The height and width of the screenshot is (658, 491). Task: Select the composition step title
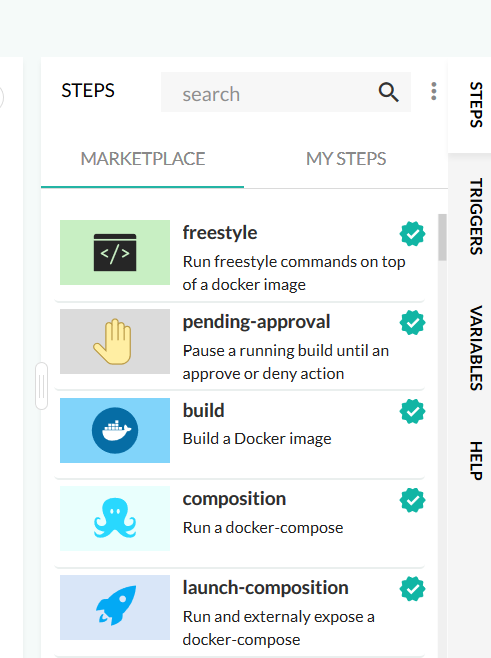(x=234, y=499)
